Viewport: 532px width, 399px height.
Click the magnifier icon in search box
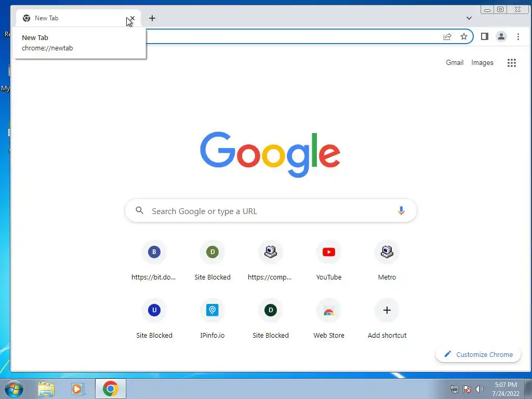[x=139, y=210]
